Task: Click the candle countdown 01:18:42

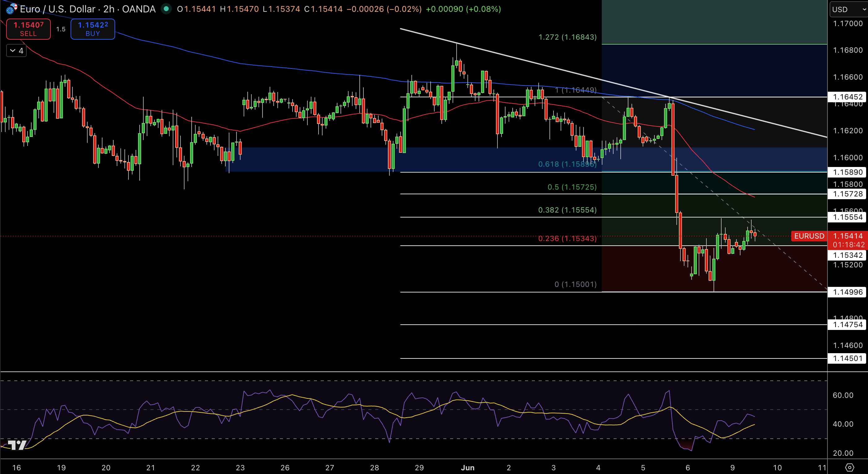Action: 848,245
